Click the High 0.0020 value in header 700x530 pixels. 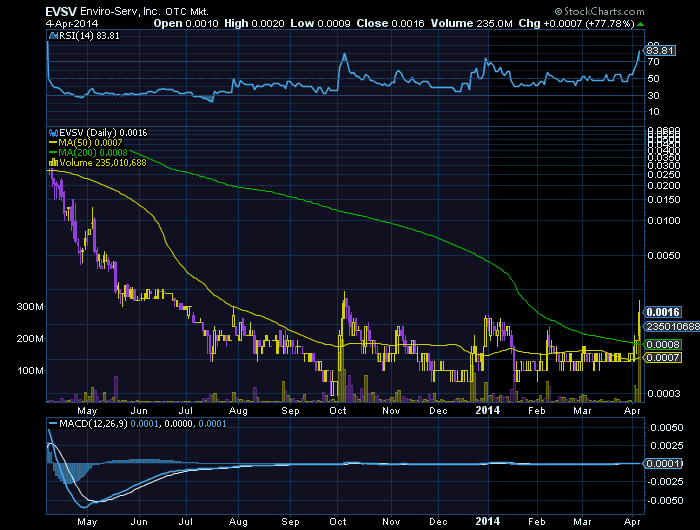click(254, 24)
